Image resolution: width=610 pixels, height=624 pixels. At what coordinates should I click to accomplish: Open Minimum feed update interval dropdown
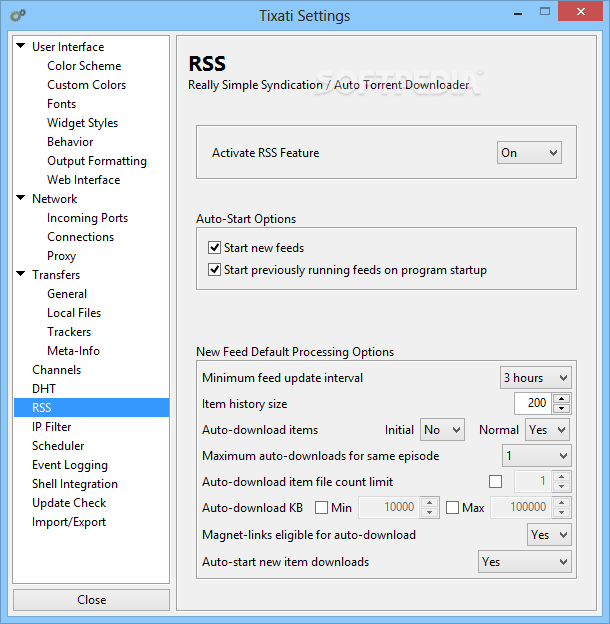pyautogui.click(x=536, y=378)
